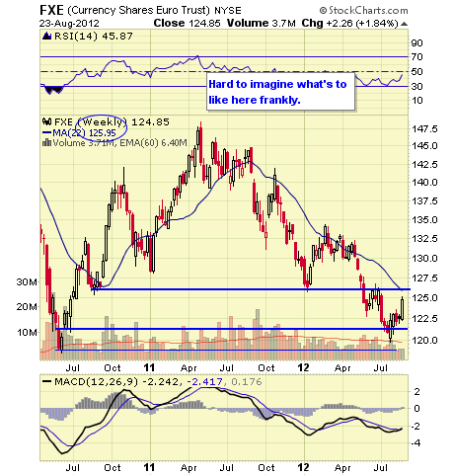
Task: Click the 'MA(22) 125.95' legend text
Action: 84,133
